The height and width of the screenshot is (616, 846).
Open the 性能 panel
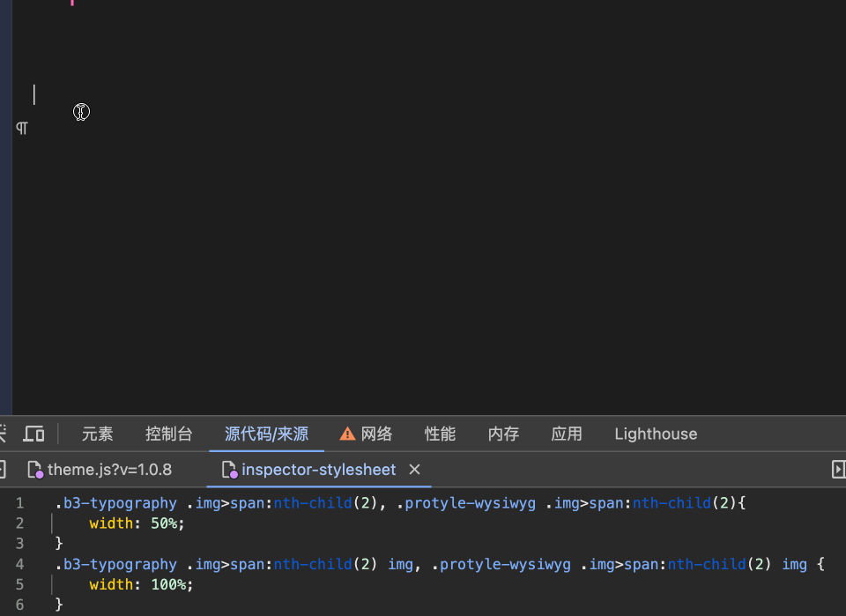[440, 434]
